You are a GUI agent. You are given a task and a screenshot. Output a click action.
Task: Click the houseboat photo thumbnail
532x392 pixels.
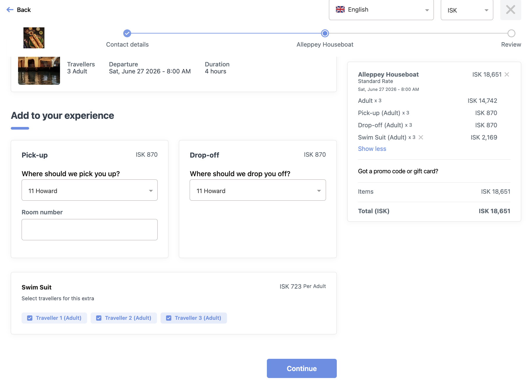[x=39, y=70]
